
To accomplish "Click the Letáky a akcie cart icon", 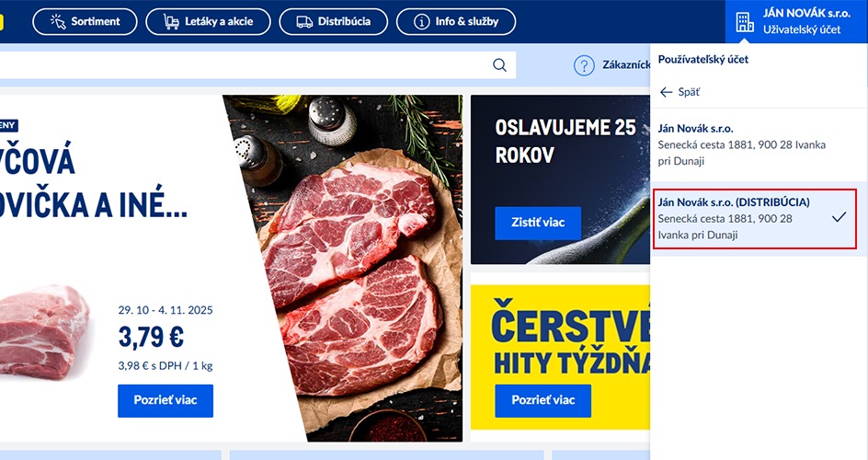I will [171, 21].
